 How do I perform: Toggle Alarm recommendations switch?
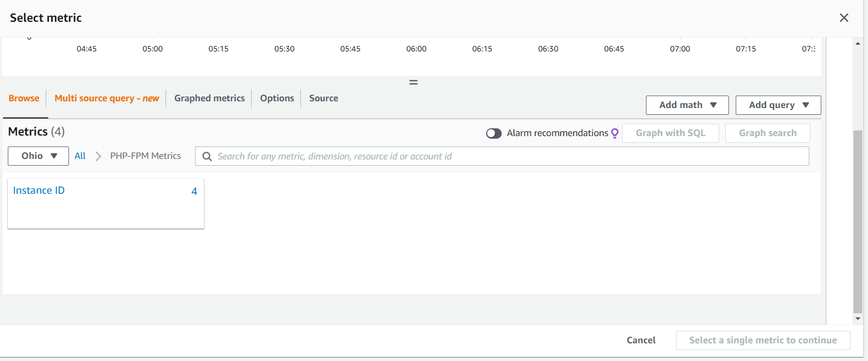click(x=493, y=133)
